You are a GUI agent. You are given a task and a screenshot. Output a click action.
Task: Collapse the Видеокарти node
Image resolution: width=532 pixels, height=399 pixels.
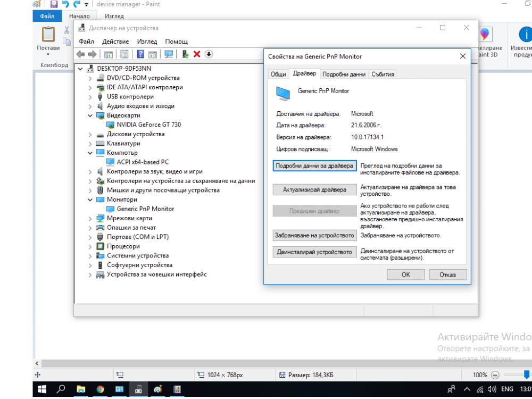tap(90, 115)
